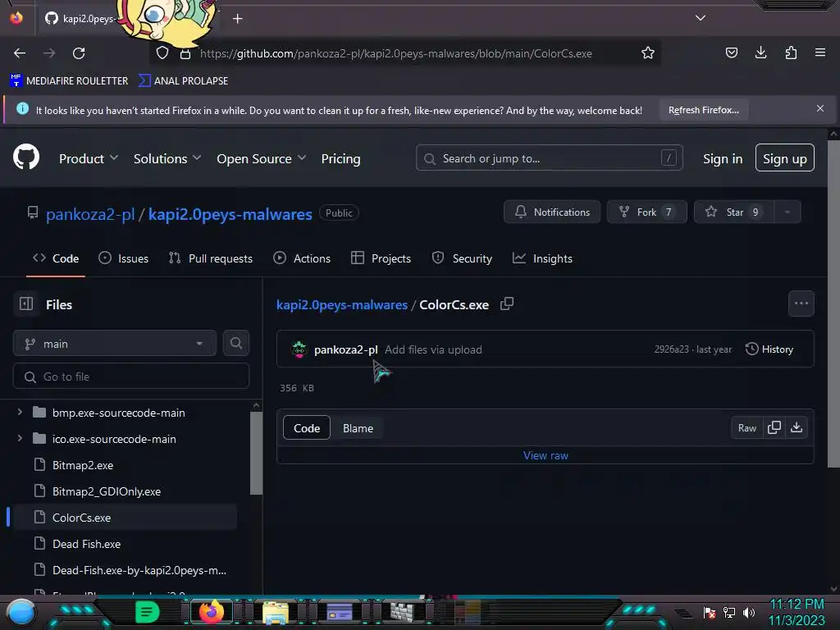Open kapi2.0peys-malwares breadcrumb link

click(342, 305)
